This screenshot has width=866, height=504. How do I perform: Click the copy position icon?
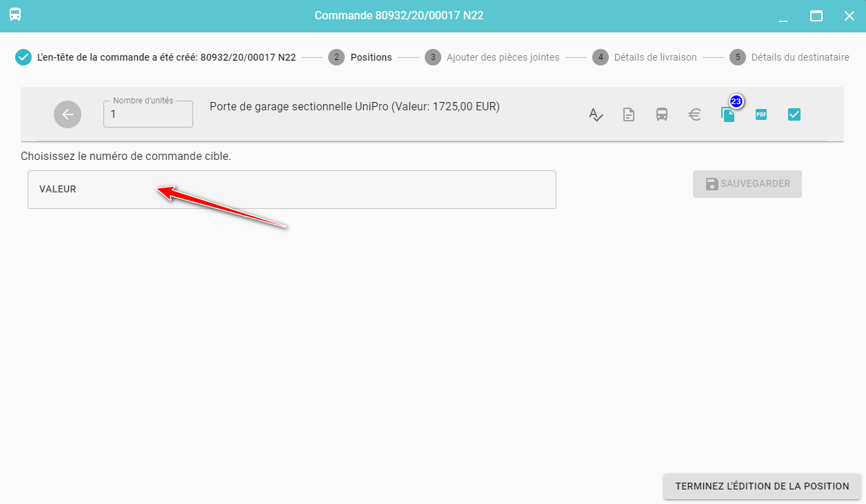pos(727,115)
